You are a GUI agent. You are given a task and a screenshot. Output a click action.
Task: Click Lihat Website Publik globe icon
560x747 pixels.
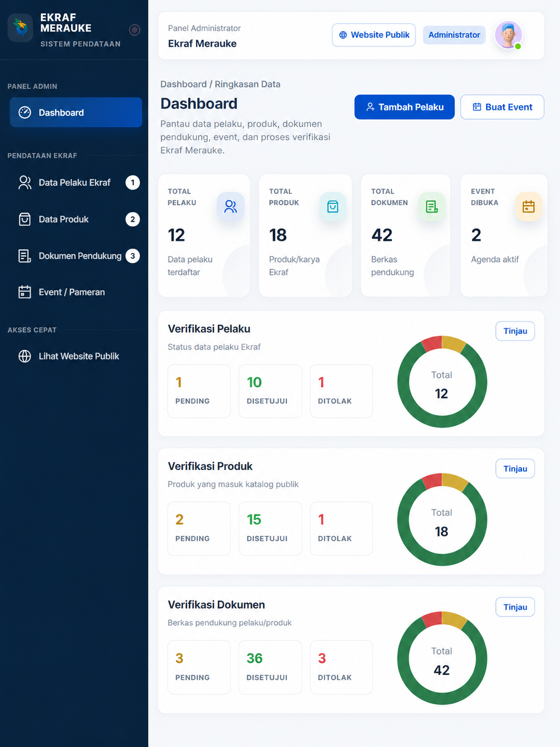coord(25,356)
